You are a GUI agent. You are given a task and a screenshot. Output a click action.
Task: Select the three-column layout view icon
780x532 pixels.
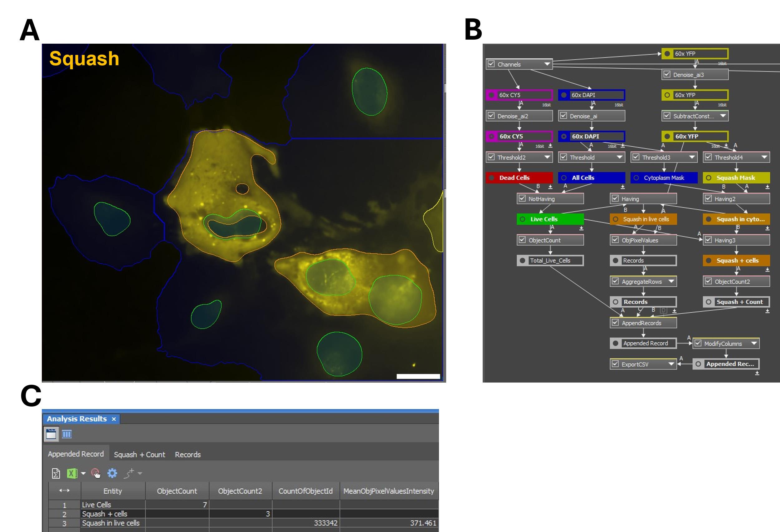pyautogui.click(x=67, y=434)
